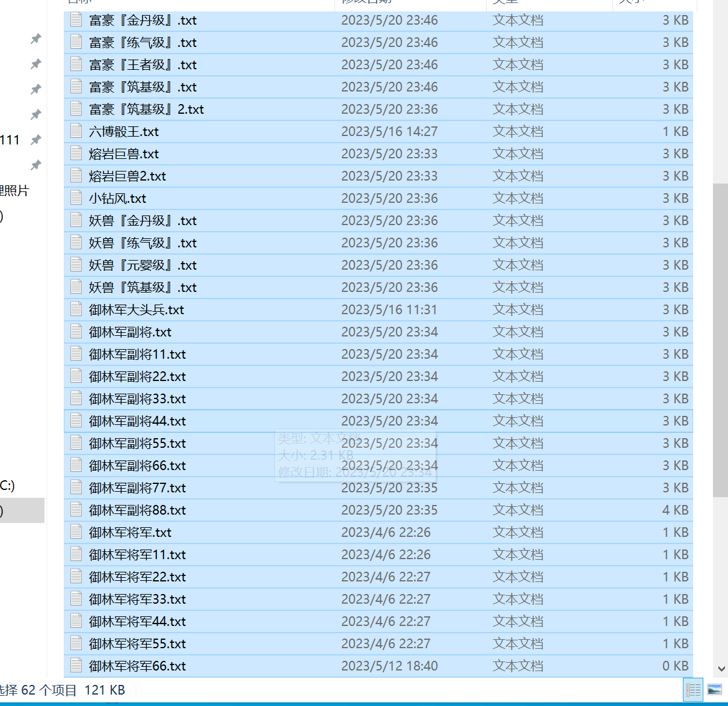Click the file icon of 御林军副将88.txt

[x=76, y=510]
